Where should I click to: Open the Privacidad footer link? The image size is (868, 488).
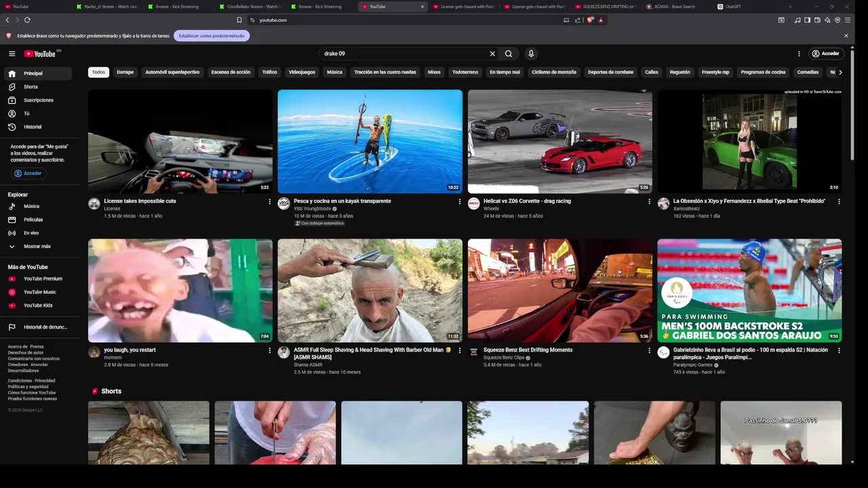pos(45,381)
